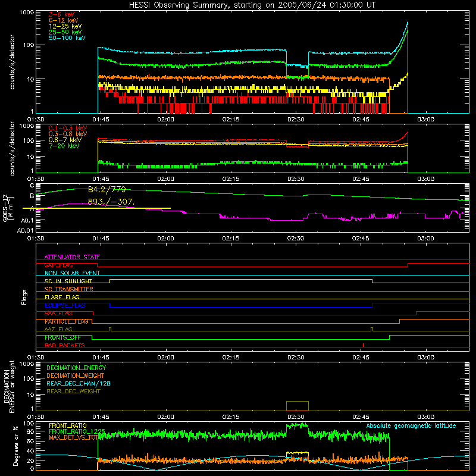476x476 pixels.
Task: Select the GAP_FLAG label
Action: point(58,265)
